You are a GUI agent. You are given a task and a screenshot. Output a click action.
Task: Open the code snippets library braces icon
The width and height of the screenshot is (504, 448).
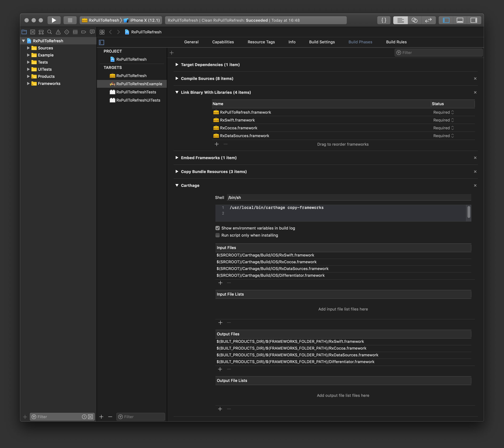point(384,20)
